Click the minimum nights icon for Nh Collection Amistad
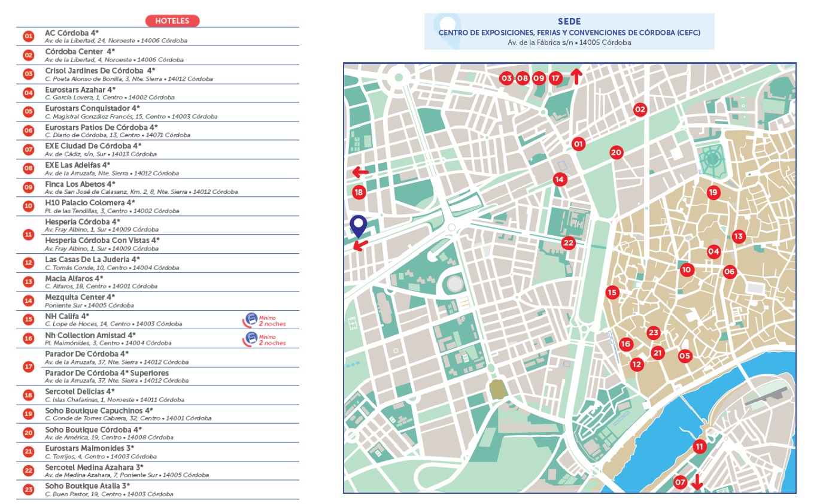 click(x=253, y=339)
